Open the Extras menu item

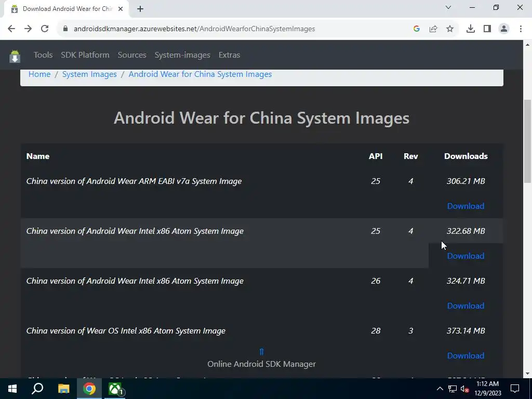pos(229,55)
